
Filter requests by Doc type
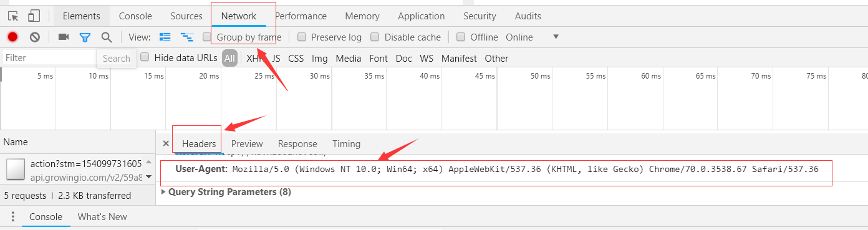pyautogui.click(x=404, y=58)
